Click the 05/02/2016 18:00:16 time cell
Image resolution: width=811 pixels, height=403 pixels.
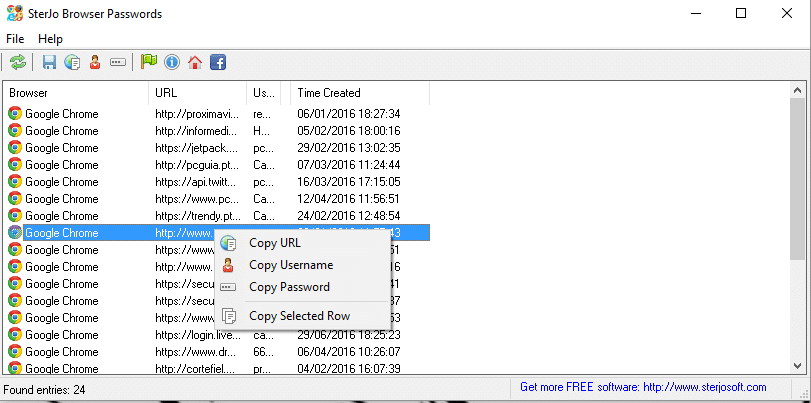[x=349, y=131]
